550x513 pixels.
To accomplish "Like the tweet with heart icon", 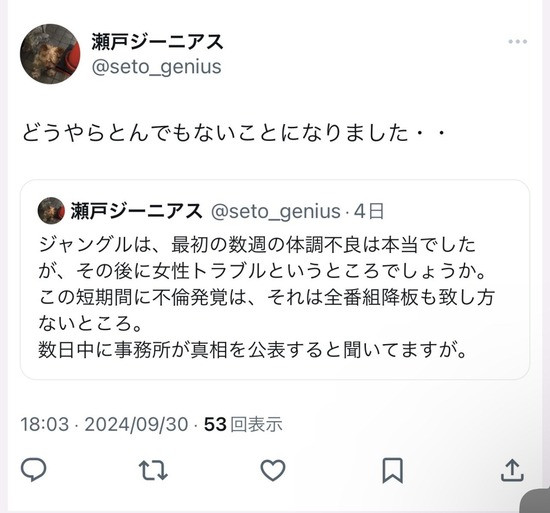I will coord(273,470).
